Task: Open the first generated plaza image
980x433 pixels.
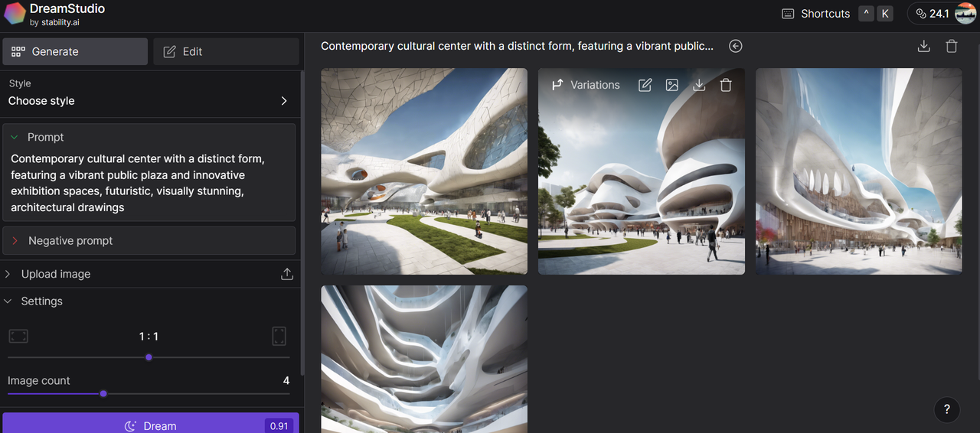Action: (424, 171)
